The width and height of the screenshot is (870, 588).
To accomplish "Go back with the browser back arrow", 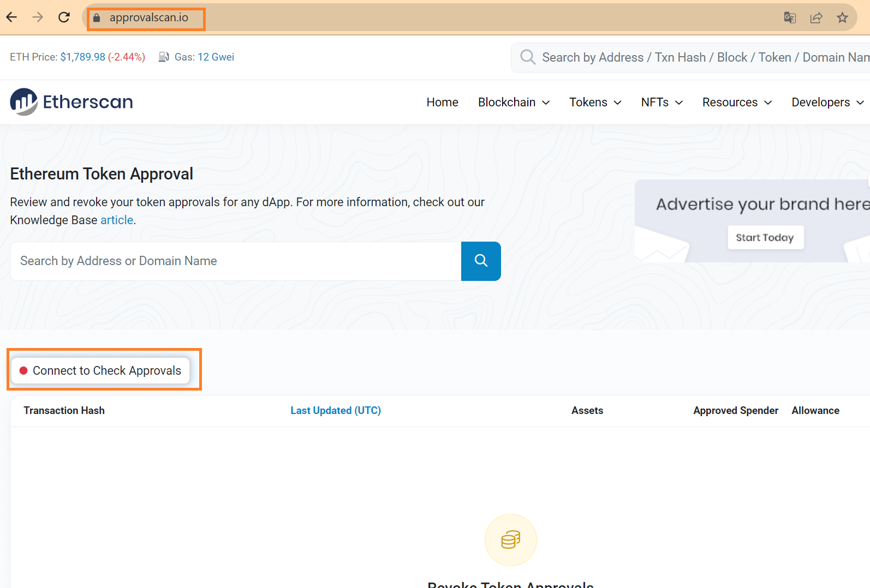I will pyautogui.click(x=11, y=17).
